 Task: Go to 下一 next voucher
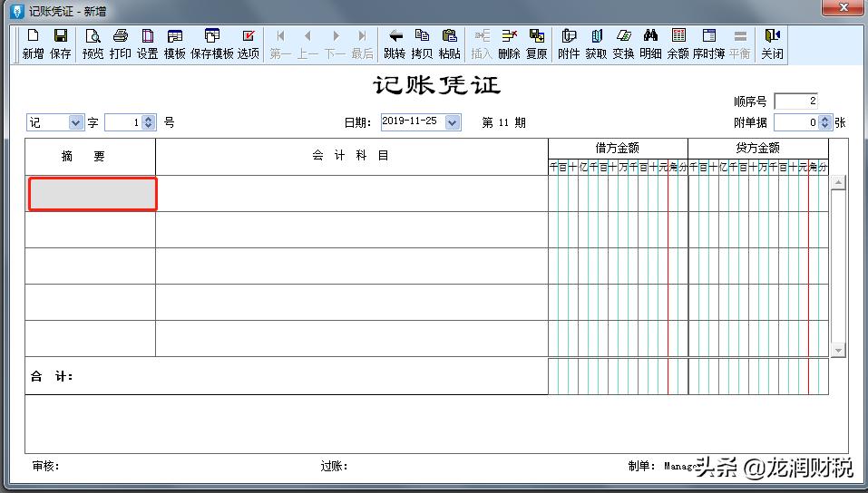coord(336,36)
